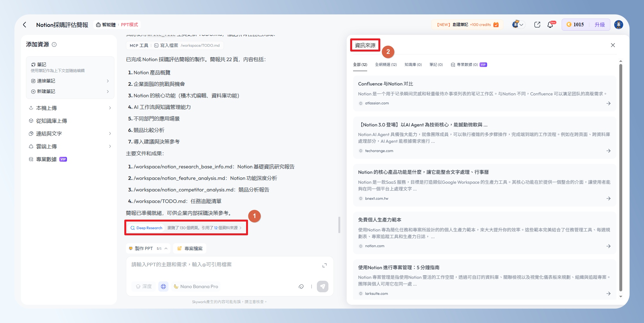This screenshot has width=644, height=323.
Task: Click the info icon next to 添加資源
Action: 54,44
